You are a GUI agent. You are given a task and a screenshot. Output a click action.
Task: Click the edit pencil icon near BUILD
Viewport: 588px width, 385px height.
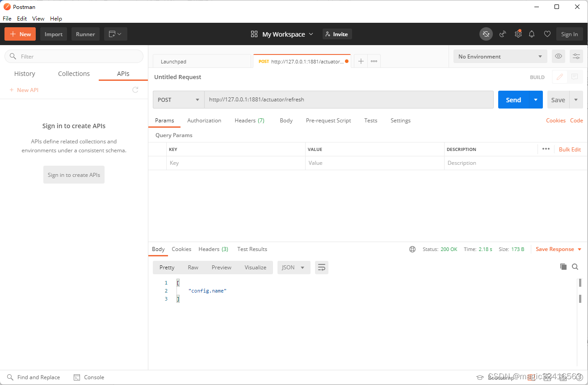(x=559, y=77)
